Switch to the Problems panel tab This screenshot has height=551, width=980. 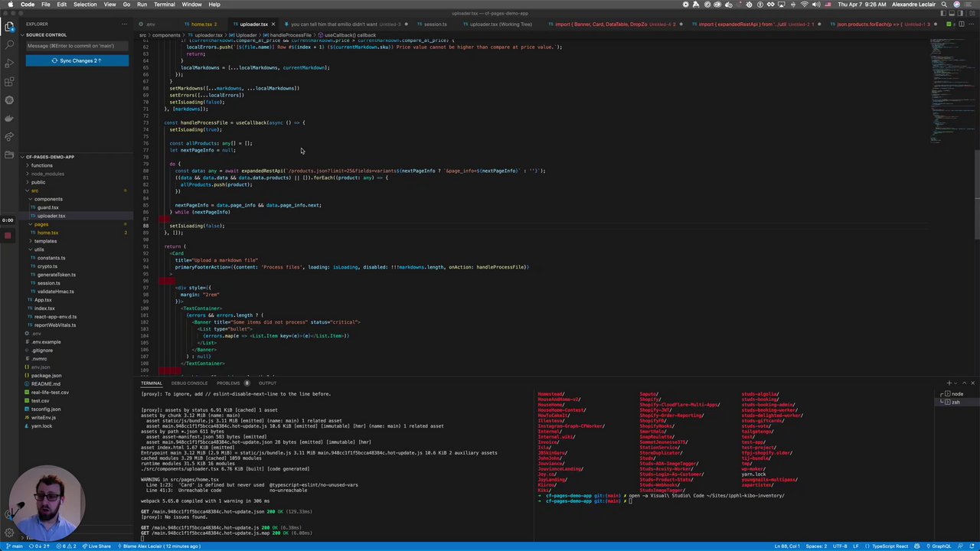pyautogui.click(x=228, y=383)
